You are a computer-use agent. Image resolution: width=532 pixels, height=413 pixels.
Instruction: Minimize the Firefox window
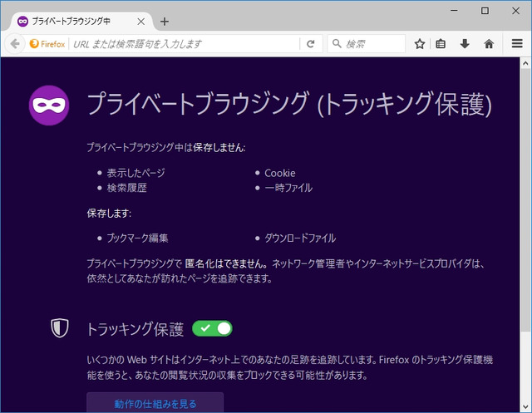pyautogui.click(x=454, y=11)
